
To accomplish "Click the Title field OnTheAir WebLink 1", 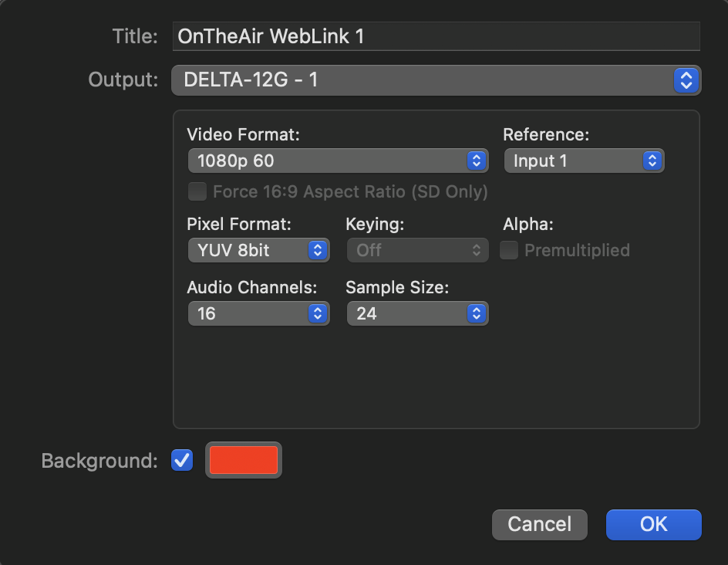I will click(x=436, y=36).
